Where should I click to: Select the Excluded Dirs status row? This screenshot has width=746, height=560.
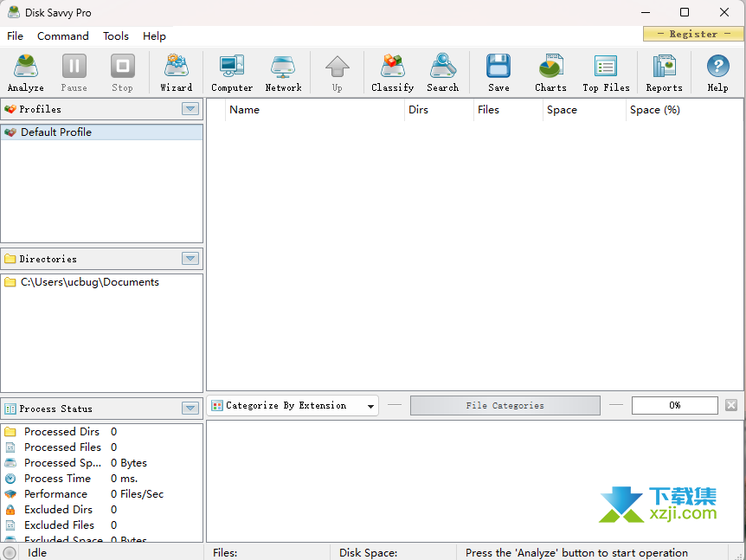tap(102, 510)
